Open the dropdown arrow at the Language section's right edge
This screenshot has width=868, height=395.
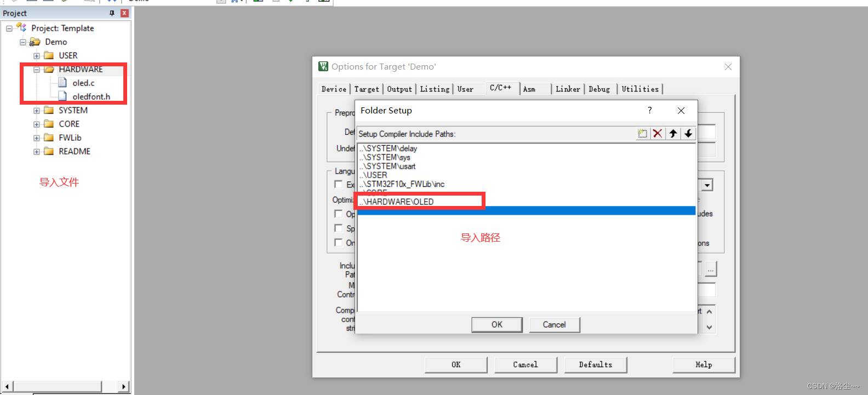tap(707, 185)
